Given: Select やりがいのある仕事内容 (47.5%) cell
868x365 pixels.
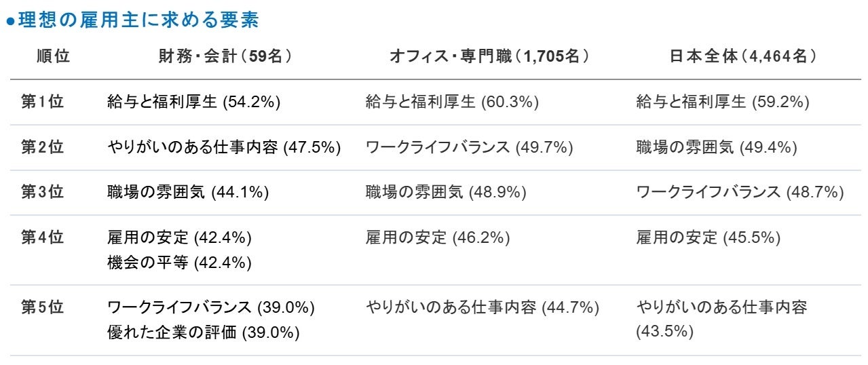Looking at the screenshot, I should coord(223,147).
